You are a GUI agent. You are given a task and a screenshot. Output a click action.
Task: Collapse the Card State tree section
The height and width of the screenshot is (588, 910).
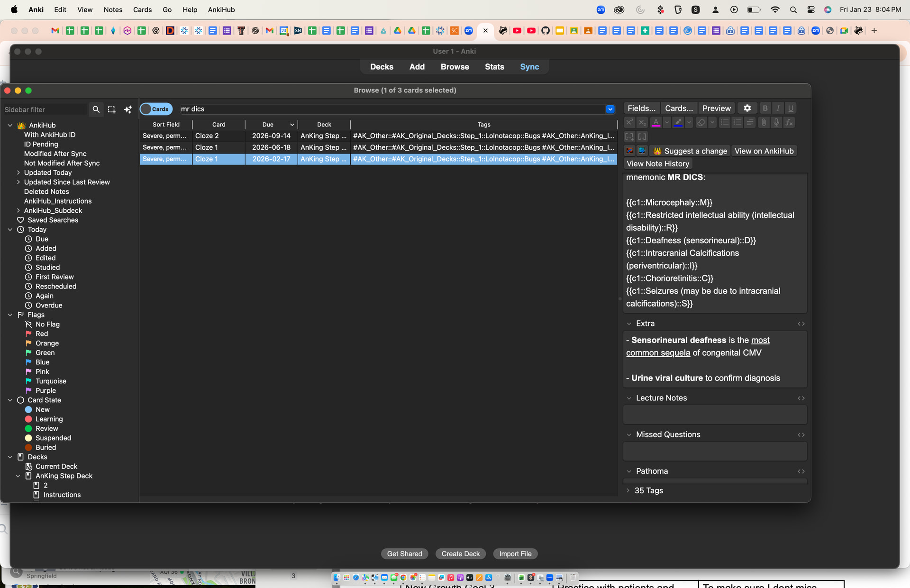pyautogui.click(x=10, y=400)
